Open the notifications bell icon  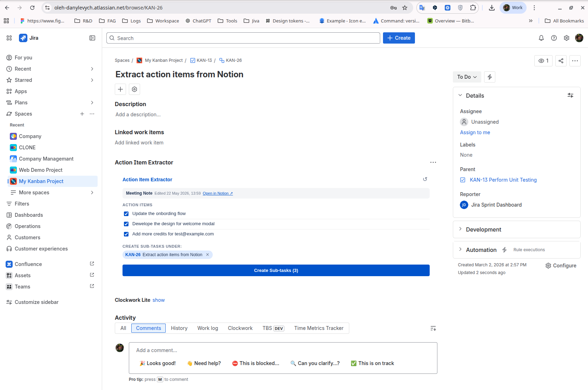(541, 38)
